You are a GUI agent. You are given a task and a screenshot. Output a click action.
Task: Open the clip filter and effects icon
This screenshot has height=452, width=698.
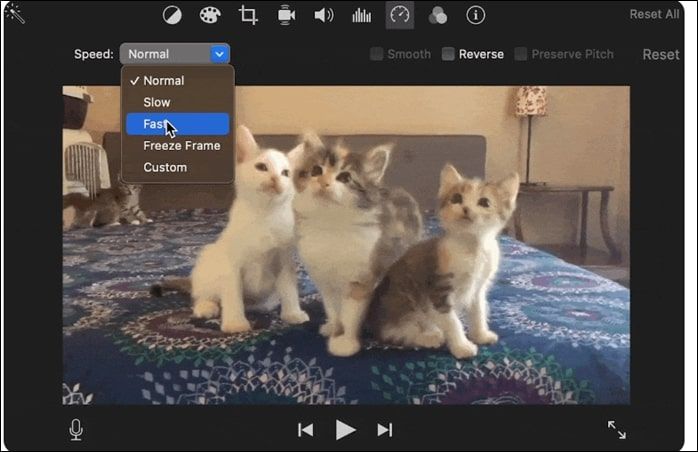click(437, 15)
